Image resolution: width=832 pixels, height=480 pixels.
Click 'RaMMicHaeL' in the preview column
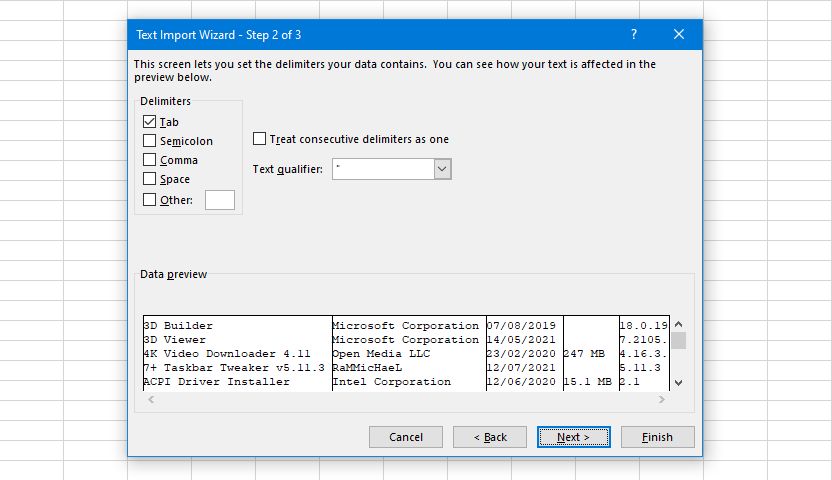(367, 368)
